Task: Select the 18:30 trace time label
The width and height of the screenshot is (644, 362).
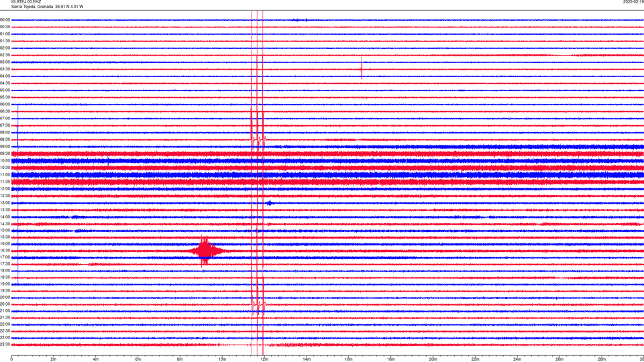Action: (x=5, y=278)
